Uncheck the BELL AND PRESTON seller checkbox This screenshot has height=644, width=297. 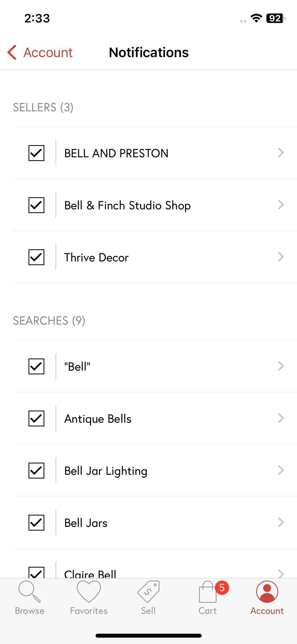36,153
